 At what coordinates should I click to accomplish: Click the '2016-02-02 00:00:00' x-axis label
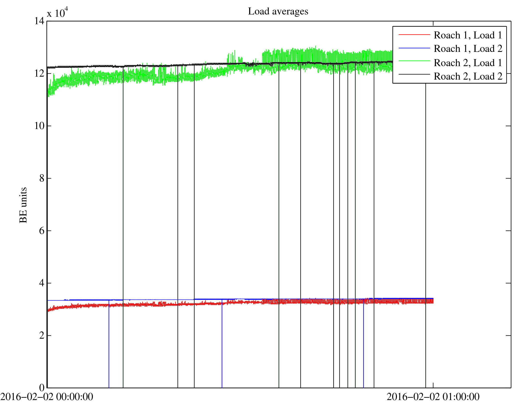tap(47, 397)
